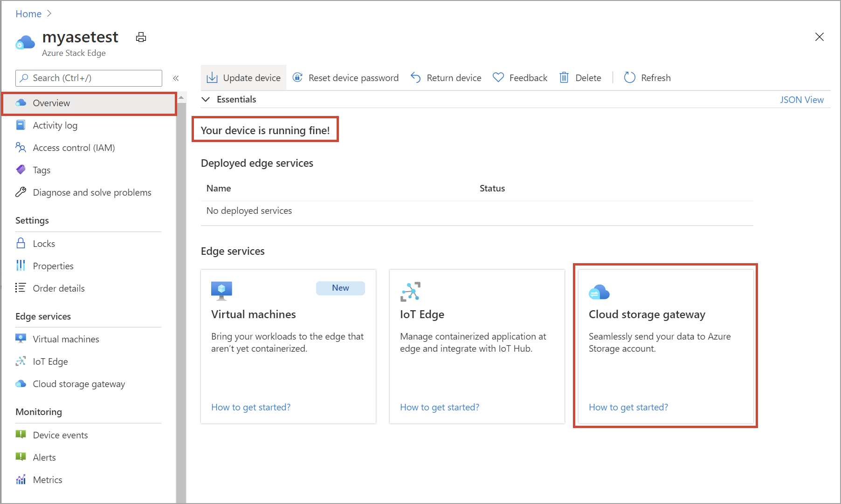
Task: Click Reset device password label
Action: pyautogui.click(x=354, y=78)
